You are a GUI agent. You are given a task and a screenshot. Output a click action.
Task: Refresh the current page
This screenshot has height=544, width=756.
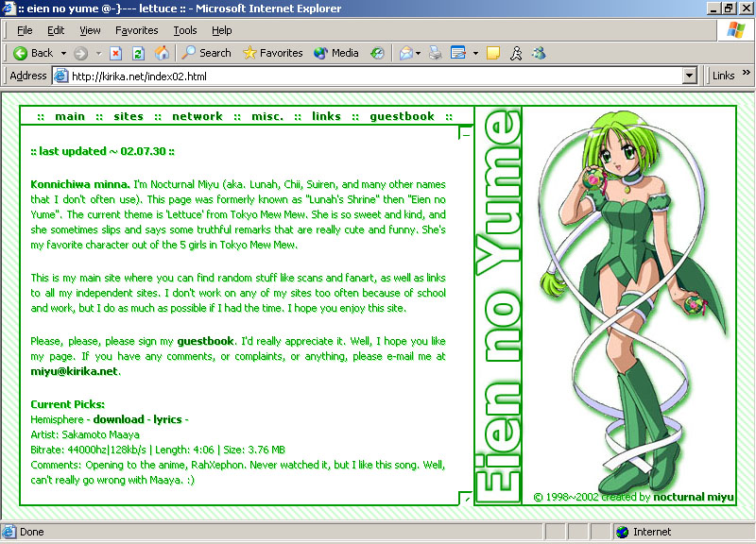tap(138, 53)
